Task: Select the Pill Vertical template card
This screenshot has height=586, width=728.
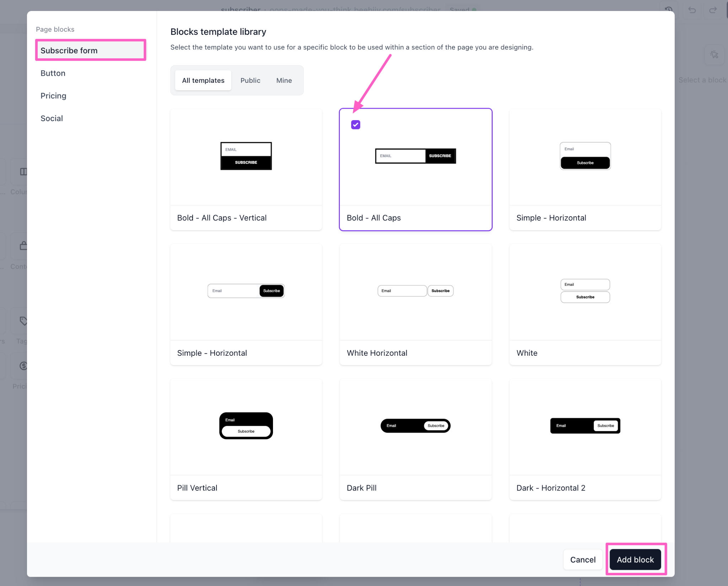Action: tap(246, 439)
